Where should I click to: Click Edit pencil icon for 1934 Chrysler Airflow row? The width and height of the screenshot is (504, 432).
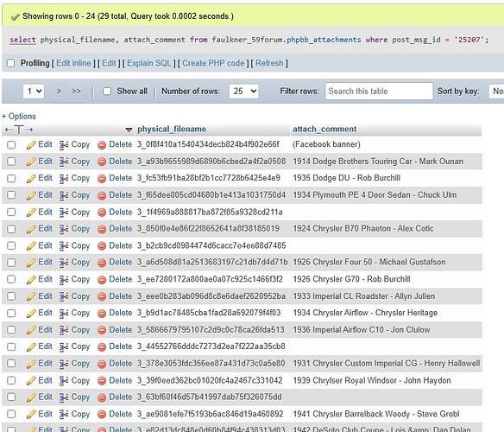[x=31, y=314]
